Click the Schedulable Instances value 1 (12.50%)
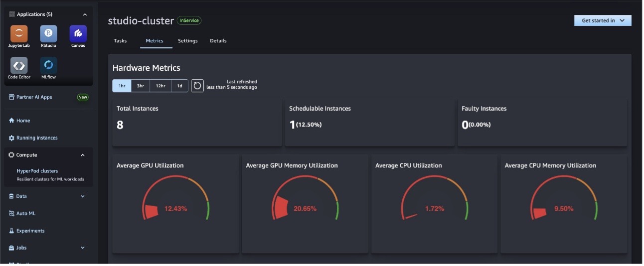Viewport: 644px width, 266px height. pyautogui.click(x=306, y=125)
